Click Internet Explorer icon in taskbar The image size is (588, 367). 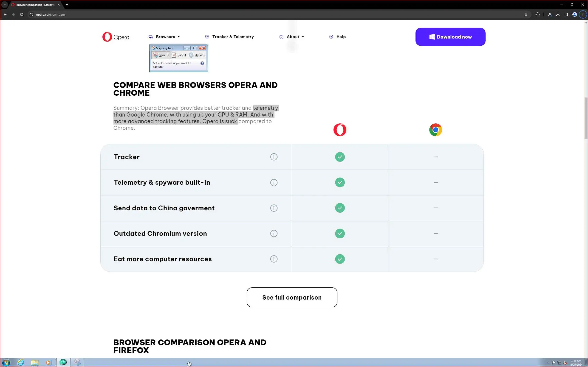(x=21, y=362)
